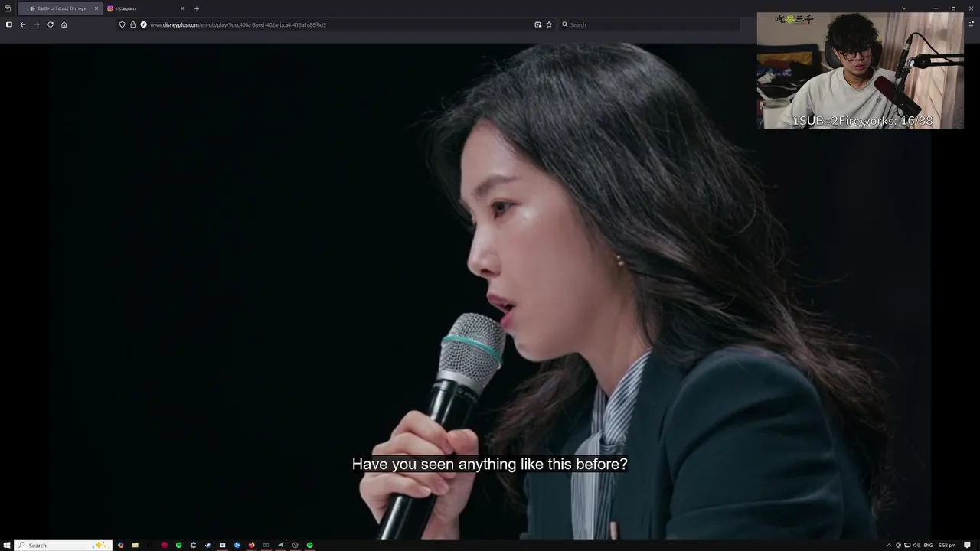
Task: Go forward to the next page
Action: coord(36,24)
